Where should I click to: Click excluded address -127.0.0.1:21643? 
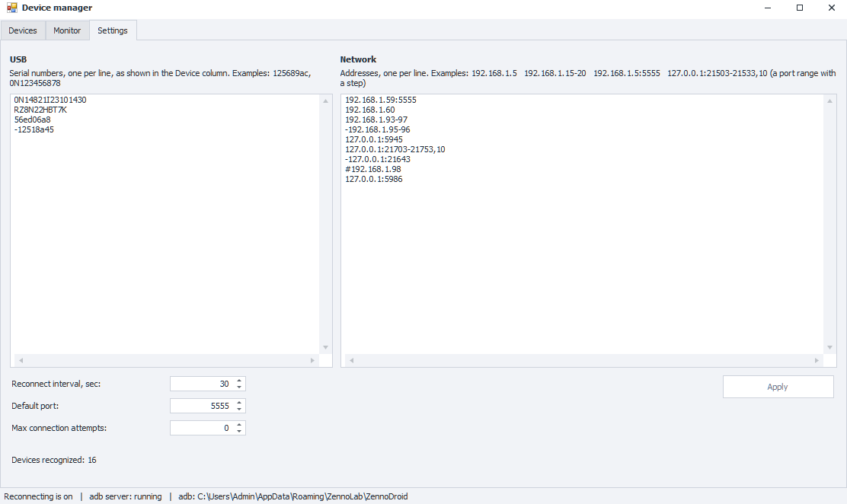pos(378,159)
